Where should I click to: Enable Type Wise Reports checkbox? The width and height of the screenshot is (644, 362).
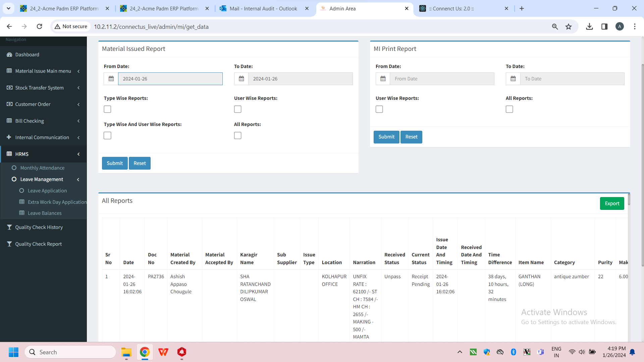pyautogui.click(x=107, y=109)
